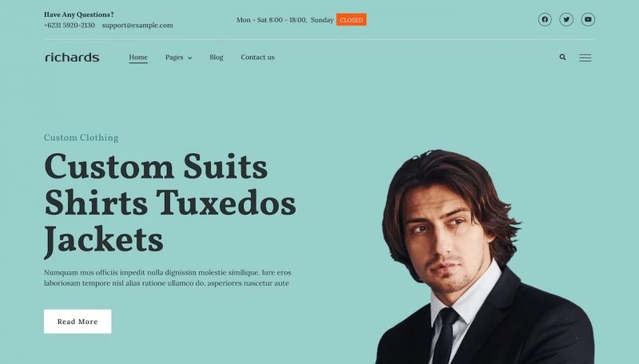Screen dimensions: 639x364
Task: Open the YouTube social icon
Action: coord(588,19)
